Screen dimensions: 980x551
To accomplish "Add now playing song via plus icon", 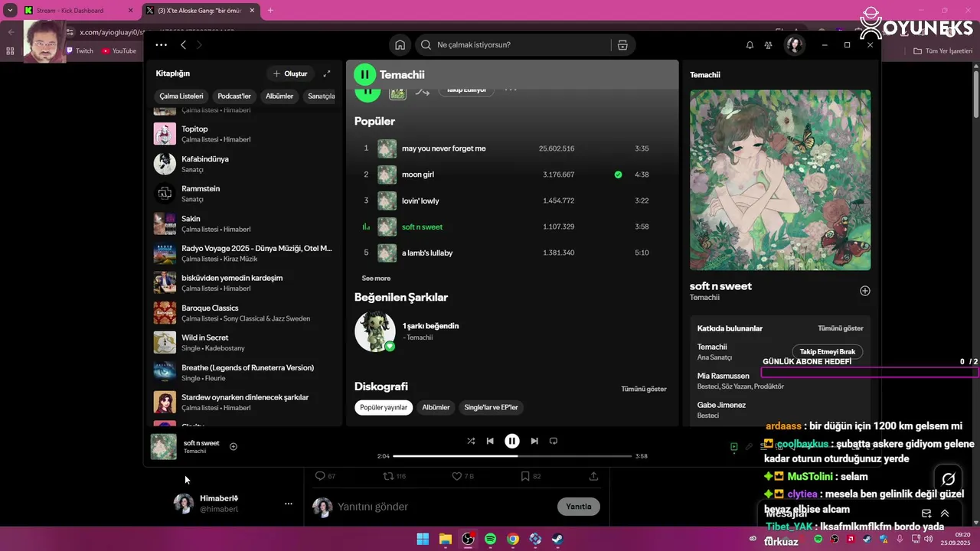I will tap(234, 446).
